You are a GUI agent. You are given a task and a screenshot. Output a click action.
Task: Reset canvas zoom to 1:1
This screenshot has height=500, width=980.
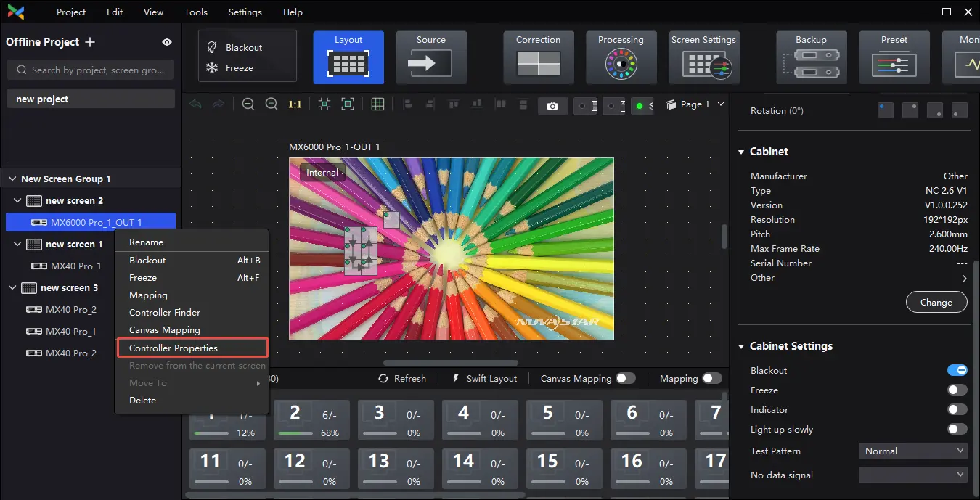click(x=295, y=104)
